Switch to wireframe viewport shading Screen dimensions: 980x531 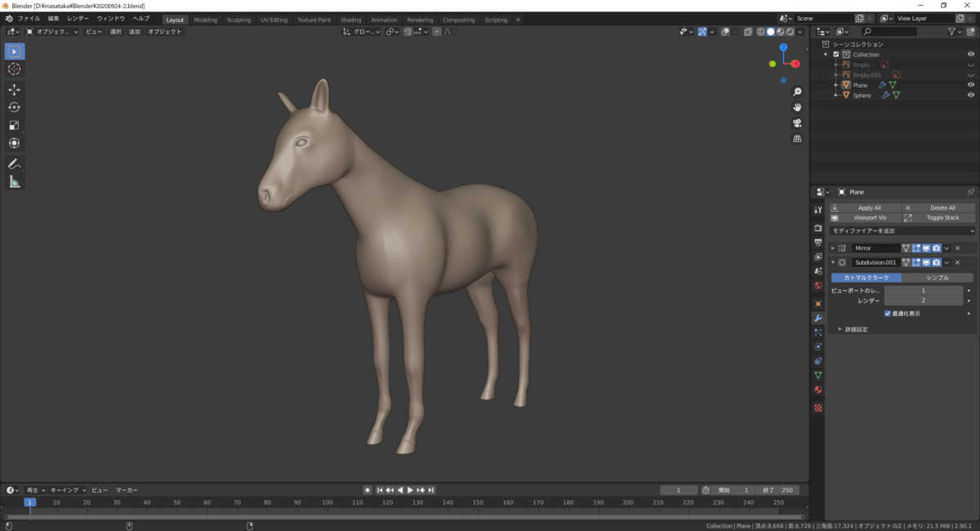pyautogui.click(x=760, y=32)
